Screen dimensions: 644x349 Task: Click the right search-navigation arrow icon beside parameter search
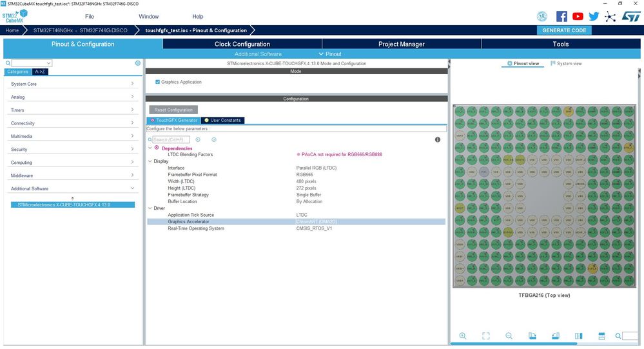point(214,140)
